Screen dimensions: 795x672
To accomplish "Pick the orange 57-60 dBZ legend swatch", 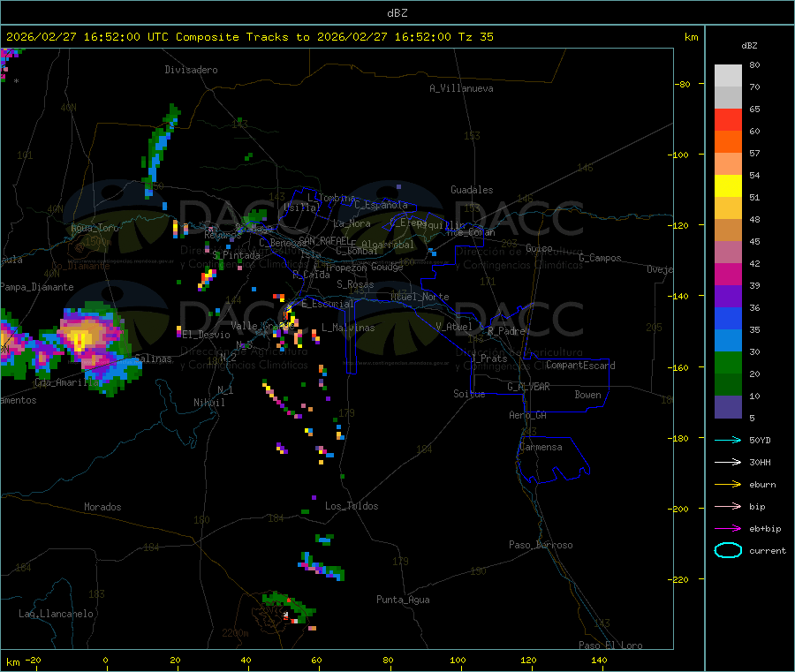I will click(x=728, y=142).
